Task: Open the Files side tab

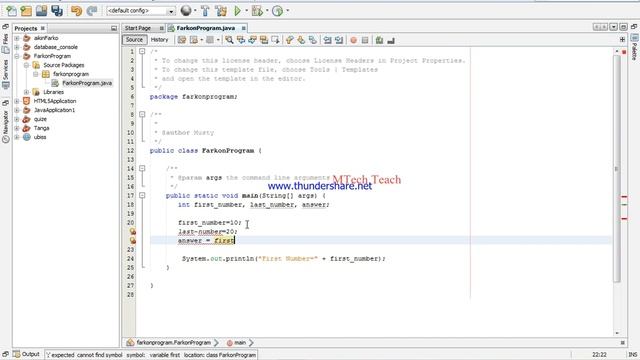Action: 5,44
